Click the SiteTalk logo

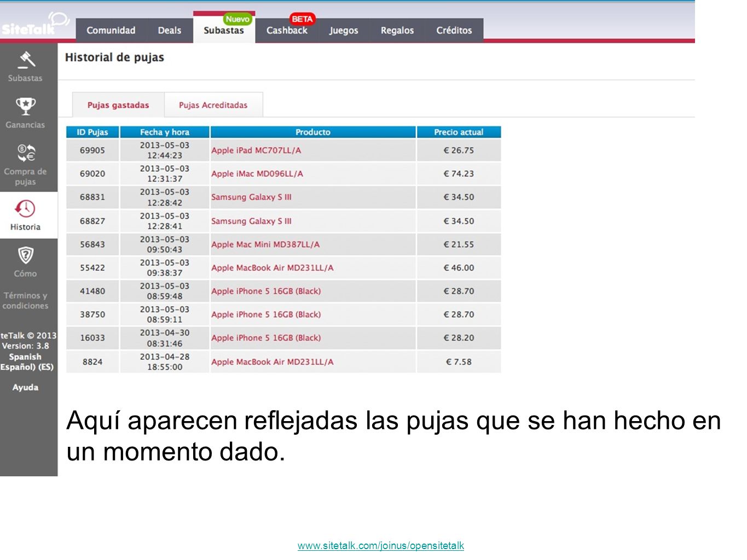(x=34, y=24)
